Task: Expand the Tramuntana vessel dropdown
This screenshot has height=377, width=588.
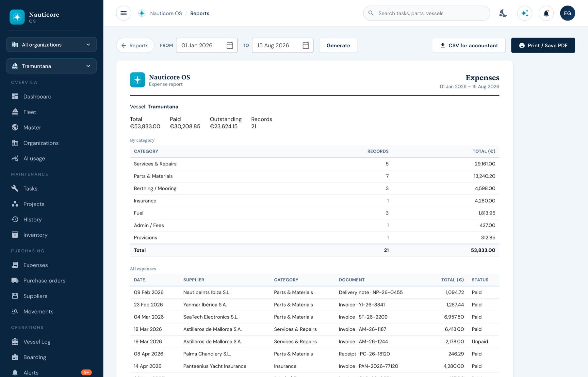Action: click(51, 66)
